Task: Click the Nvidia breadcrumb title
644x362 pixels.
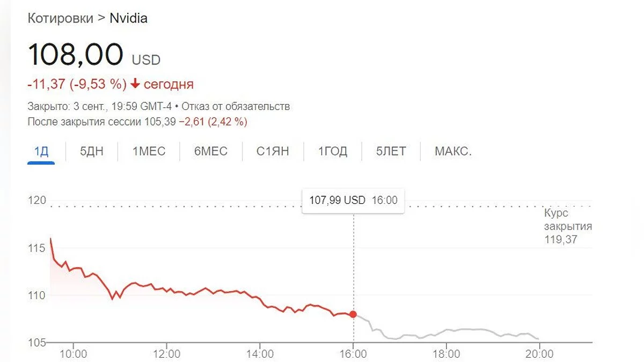Action: coord(128,18)
